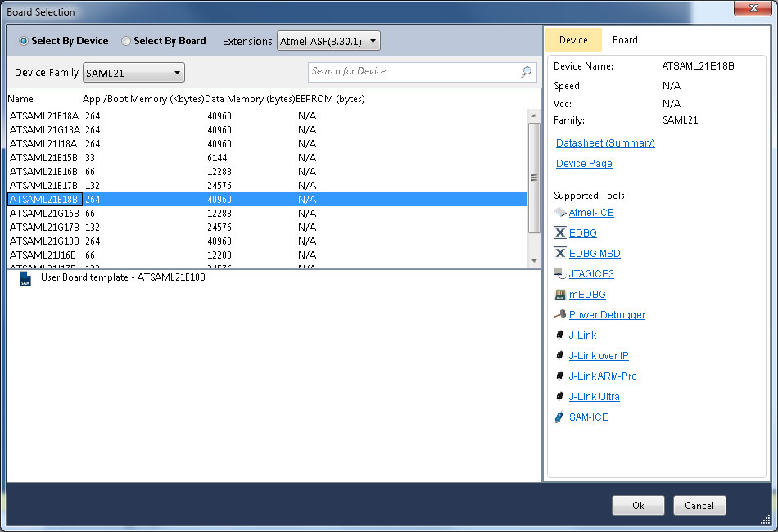Open the J-Link over IP link
The width and height of the screenshot is (778, 532).
click(x=599, y=355)
